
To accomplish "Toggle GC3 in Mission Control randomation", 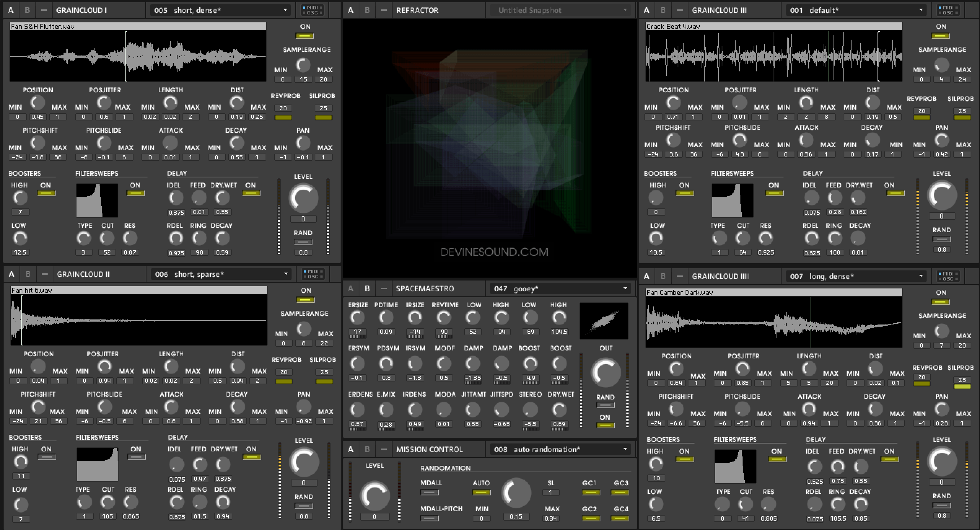I will 620,493.
